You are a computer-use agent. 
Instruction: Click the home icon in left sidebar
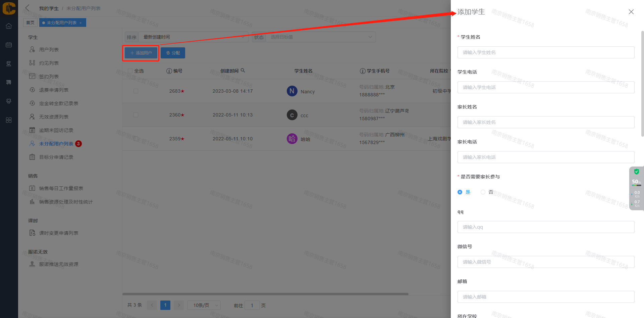[9, 26]
